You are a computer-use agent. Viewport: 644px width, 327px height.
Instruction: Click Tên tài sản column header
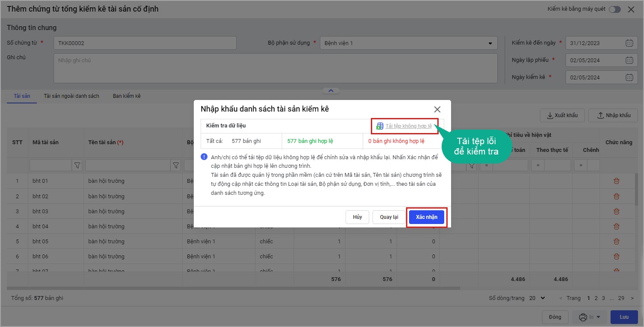(x=106, y=142)
